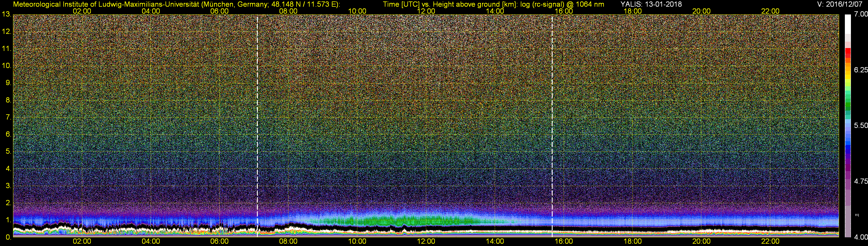Select the red band in the color scale
This screenshot has width=868, height=246.
click(x=847, y=54)
